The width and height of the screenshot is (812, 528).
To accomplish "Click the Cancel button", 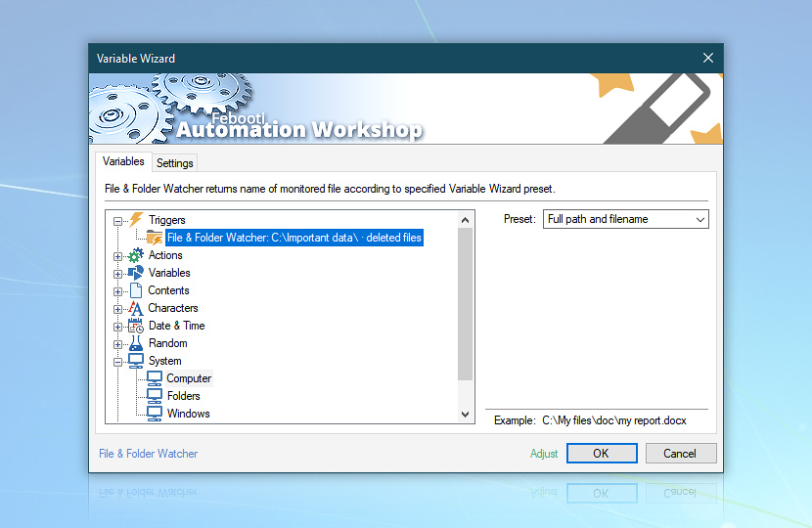I will tap(681, 454).
